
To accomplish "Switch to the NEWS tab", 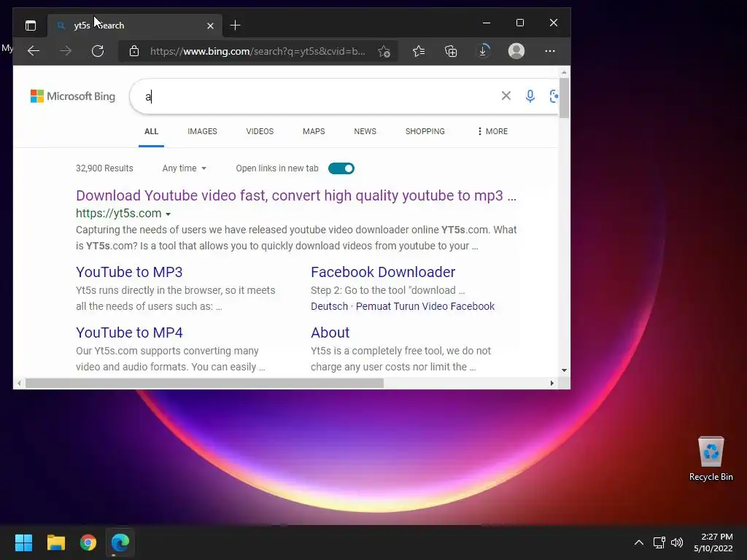I will pyautogui.click(x=365, y=131).
